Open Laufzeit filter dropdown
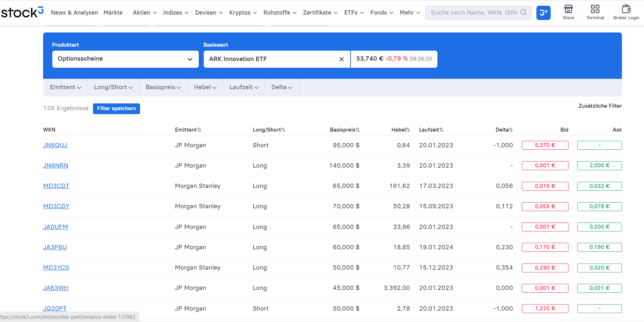This screenshot has width=644, height=322. pyautogui.click(x=244, y=87)
